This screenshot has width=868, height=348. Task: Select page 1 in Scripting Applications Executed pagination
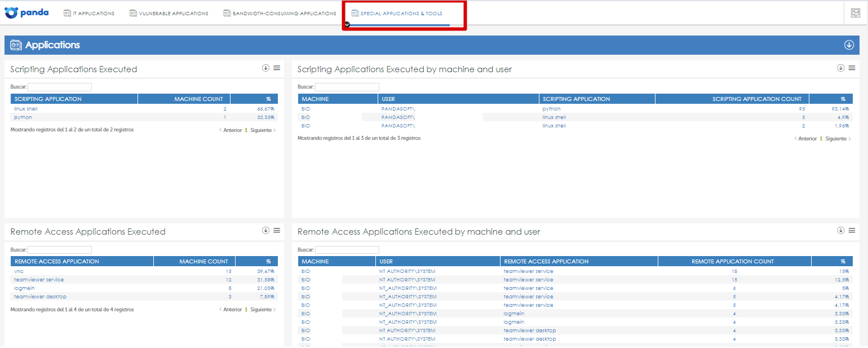[x=246, y=130]
